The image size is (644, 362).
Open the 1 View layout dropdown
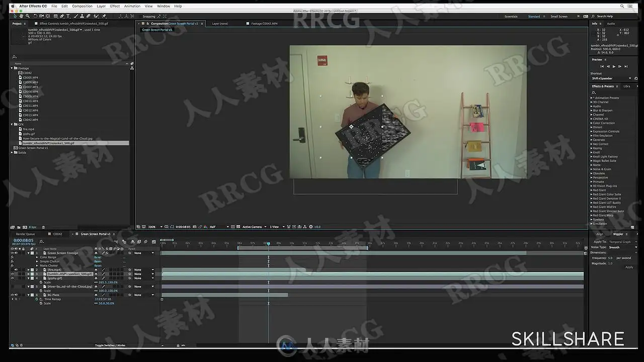point(277,227)
